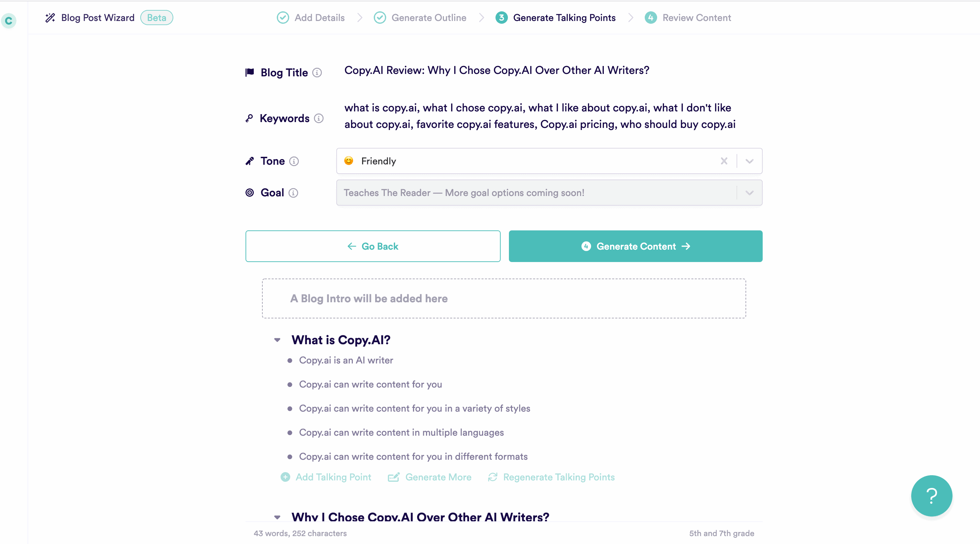Click the Blog Title info icon
The image size is (980, 544).
click(317, 73)
